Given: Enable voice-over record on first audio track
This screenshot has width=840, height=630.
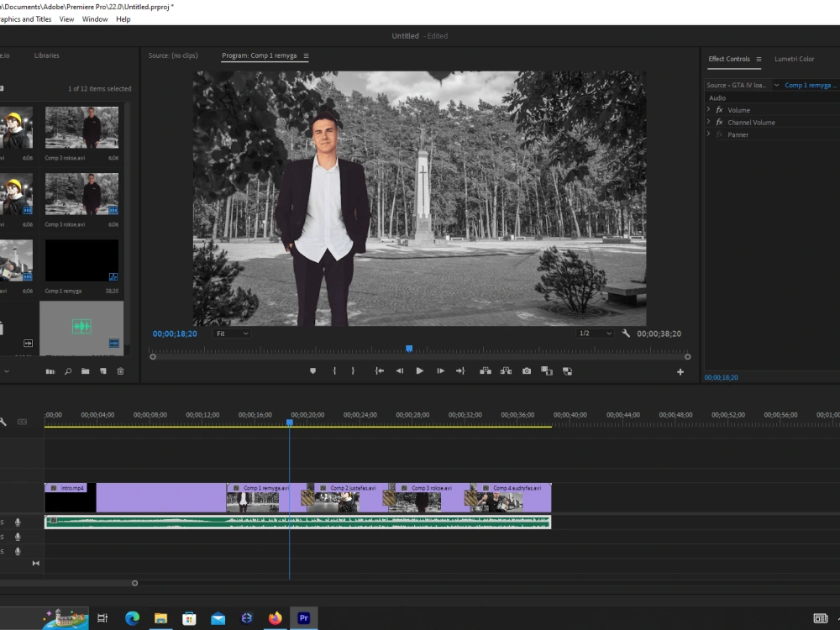Looking at the screenshot, I should (18, 522).
